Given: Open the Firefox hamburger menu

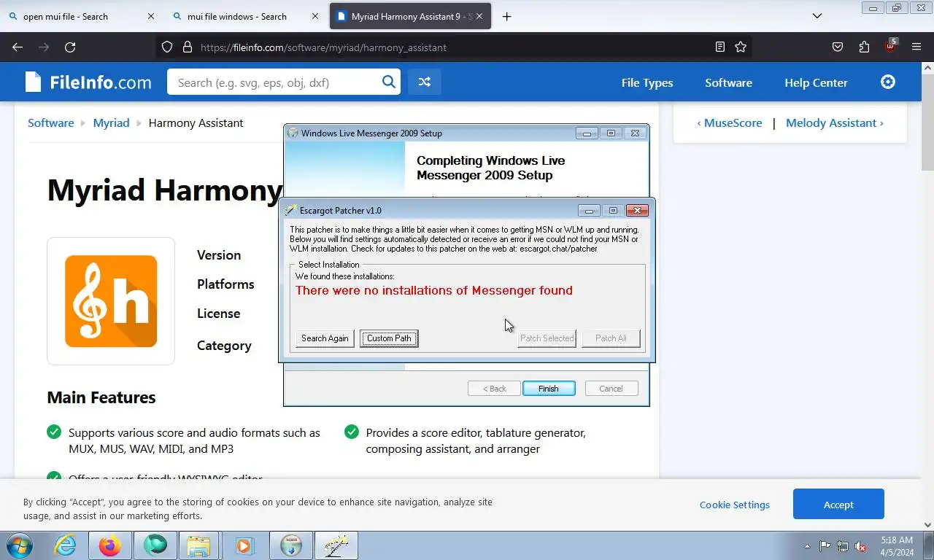Looking at the screenshot, I should pos(916,47).
